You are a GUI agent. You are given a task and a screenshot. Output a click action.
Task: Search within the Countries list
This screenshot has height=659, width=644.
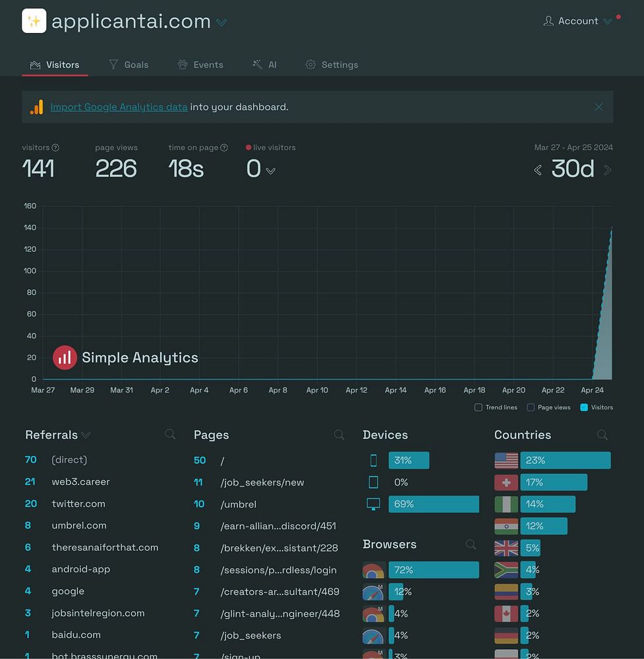(602, 435)
